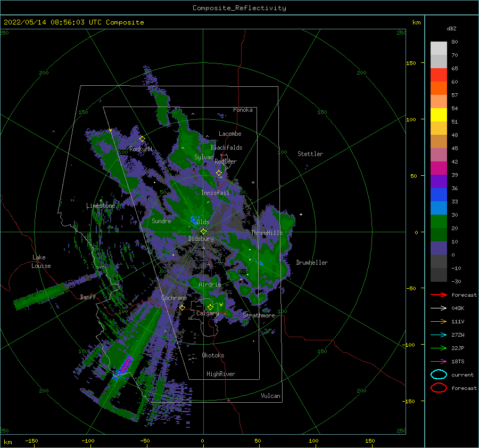This screenshot has width=479, height=448.
Task: Click the Innisfail town label
Action: (215, 193)
